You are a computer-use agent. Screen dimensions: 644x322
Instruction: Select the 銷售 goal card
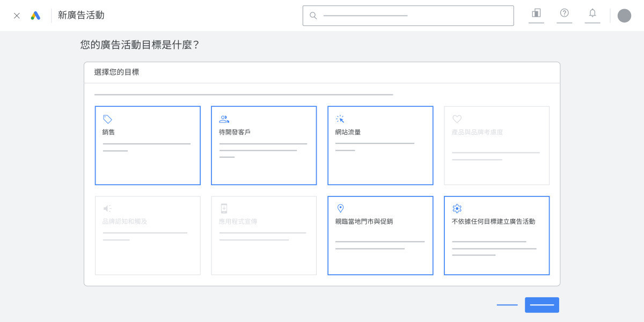tap(148, 145)
